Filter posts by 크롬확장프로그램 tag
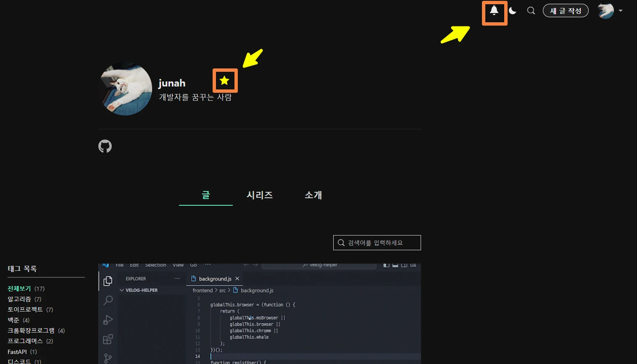The height and width of the screenshot is (364, 637). pyautogui.click(x=31, y=331)
